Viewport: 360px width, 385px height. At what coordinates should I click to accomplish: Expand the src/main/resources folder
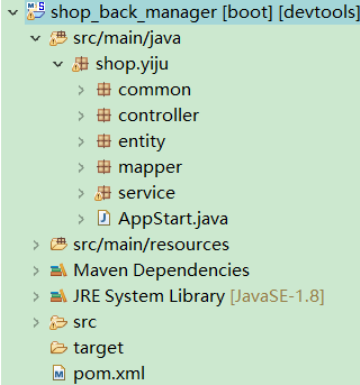pos(36,245)
